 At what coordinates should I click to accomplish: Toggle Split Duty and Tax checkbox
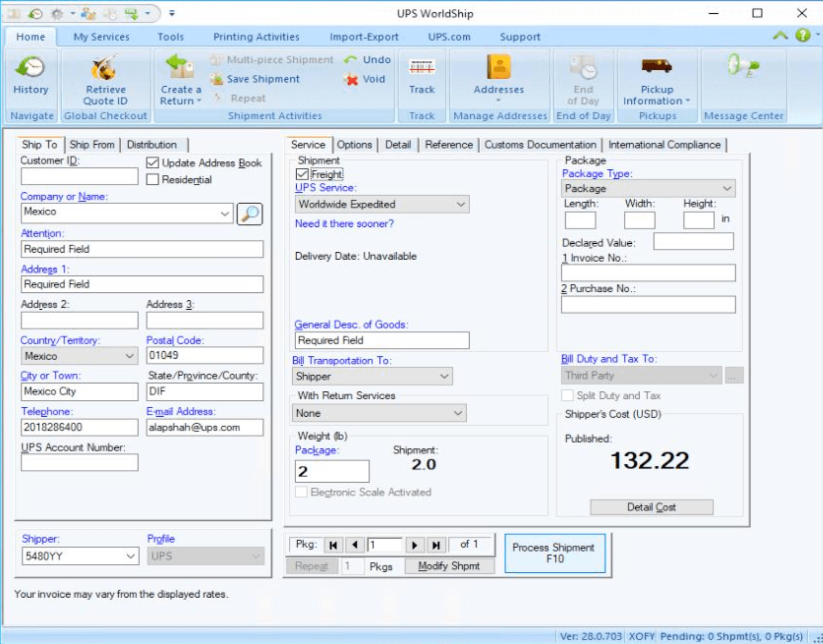[567, 395]
